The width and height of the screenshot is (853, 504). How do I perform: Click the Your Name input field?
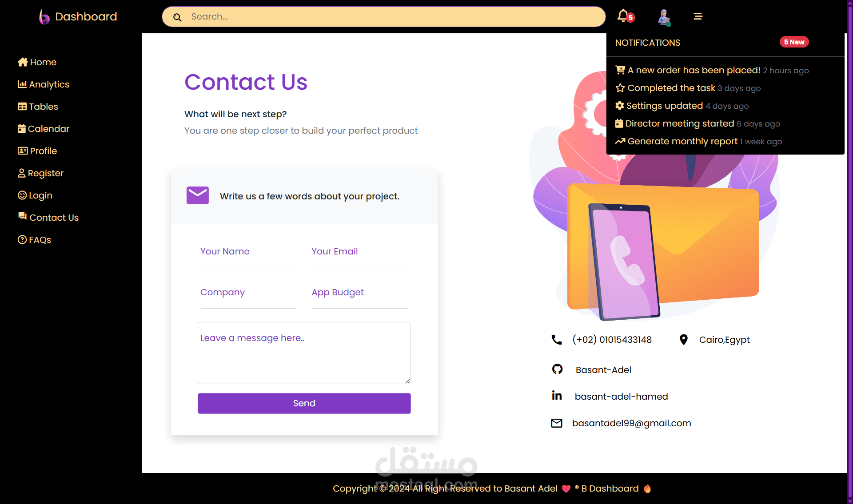tap(249, 252)
